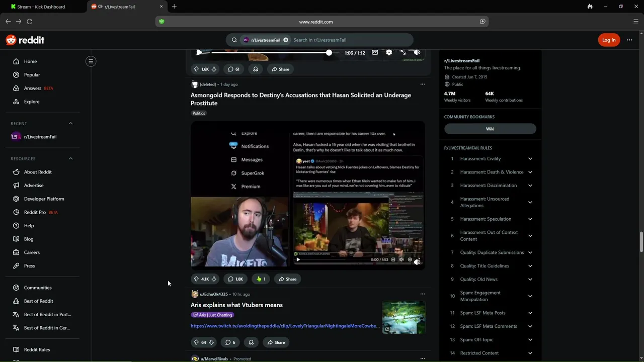Image resolution: width=644 pixels, height=362 pixels.
Task: Play the top video with play button
Action: 199,52
